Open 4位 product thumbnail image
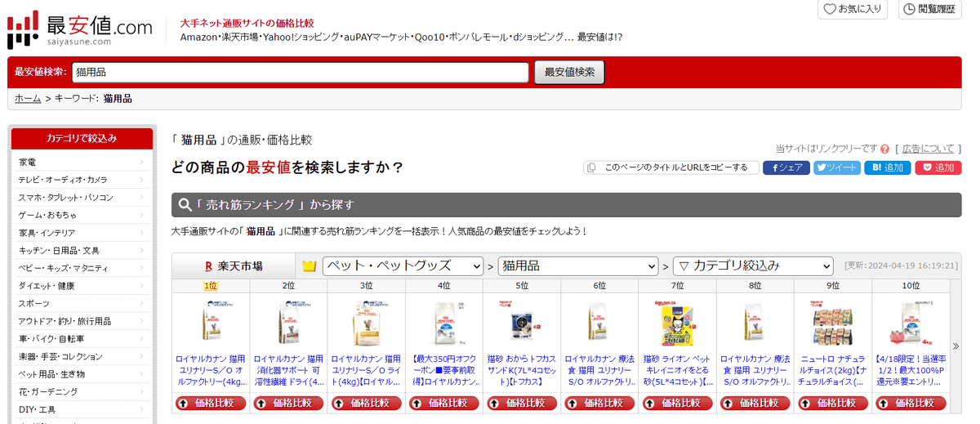Viewport: 980px width, 424px height. tap(444, 322)
